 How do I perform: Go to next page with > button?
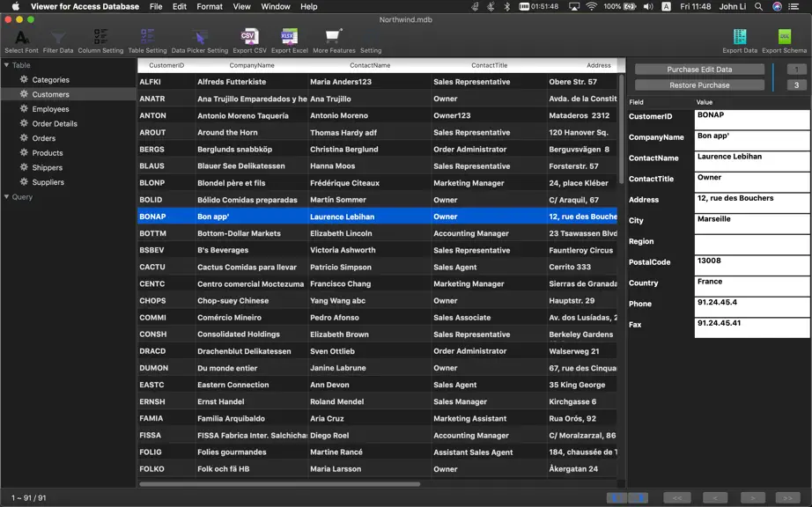pos(753,497)
